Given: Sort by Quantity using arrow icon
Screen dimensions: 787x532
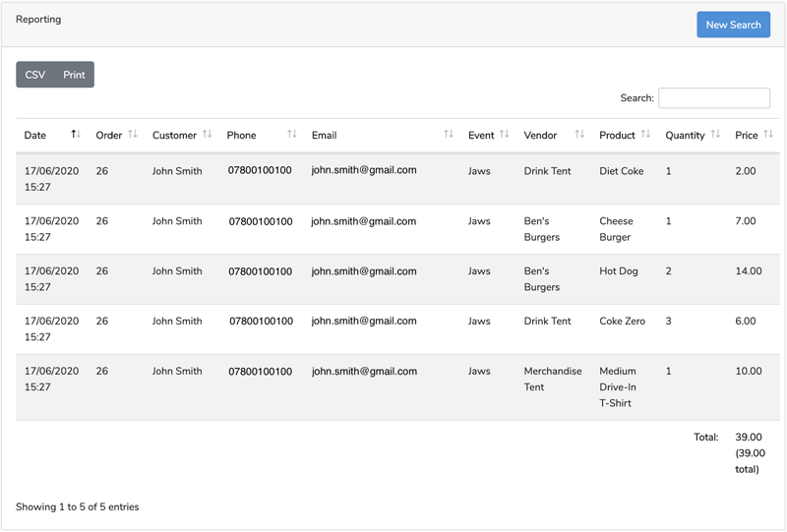Looking at the screenshot, I should coord(716,134).
